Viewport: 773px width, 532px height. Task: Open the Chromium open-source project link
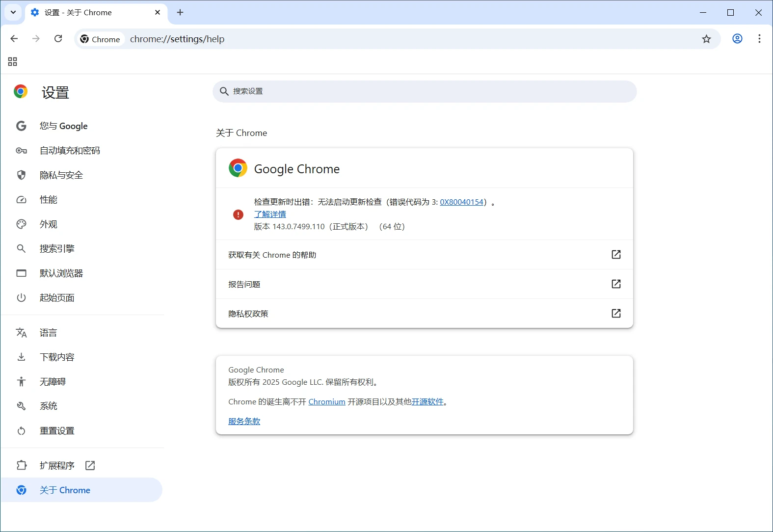[x=327, y=402]
